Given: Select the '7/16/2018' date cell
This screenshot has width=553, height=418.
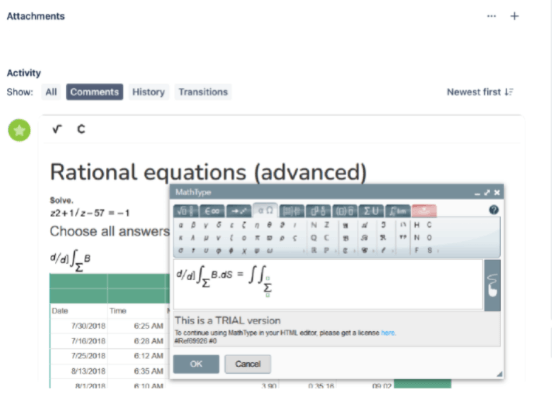Looking at the screenshot, I should coord(79,341).
